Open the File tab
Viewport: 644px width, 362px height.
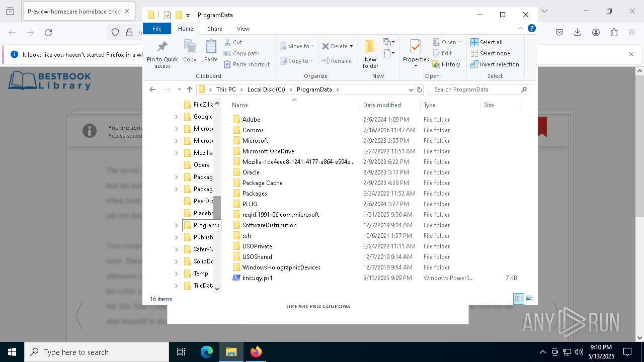tap(157, 29)
